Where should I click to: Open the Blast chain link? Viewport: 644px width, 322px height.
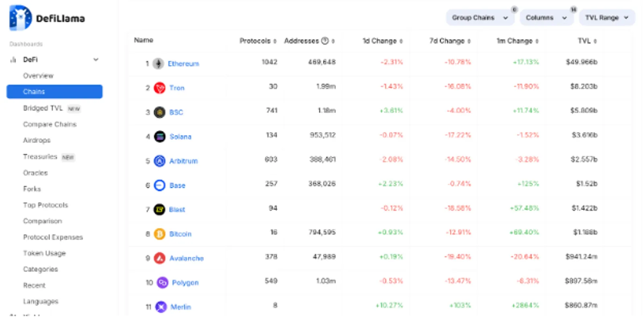click(177, 209)
